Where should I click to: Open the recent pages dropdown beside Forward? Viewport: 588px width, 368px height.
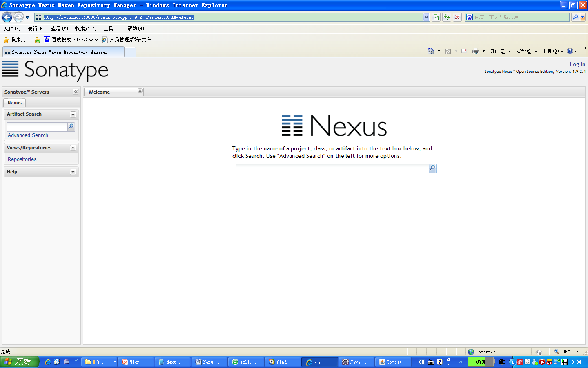[x=27, y=18]
